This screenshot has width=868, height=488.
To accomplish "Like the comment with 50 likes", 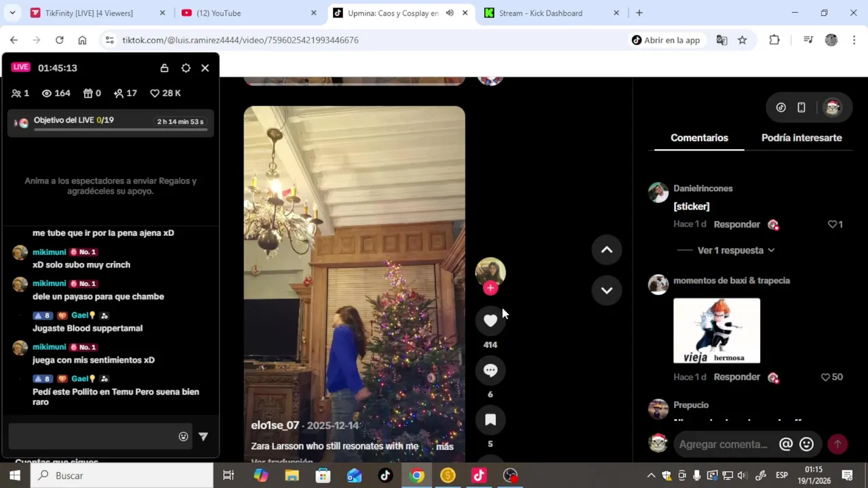I will click(x=825, y=377).
